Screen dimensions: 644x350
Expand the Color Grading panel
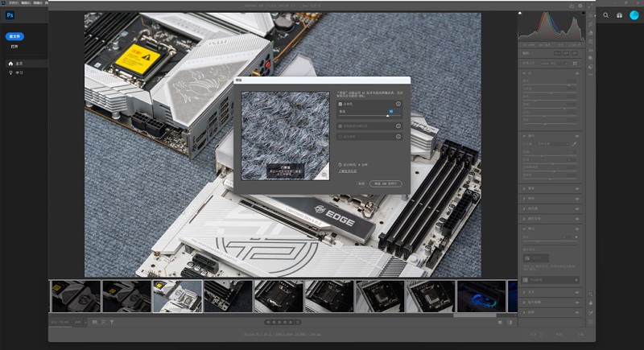point(524,219)
